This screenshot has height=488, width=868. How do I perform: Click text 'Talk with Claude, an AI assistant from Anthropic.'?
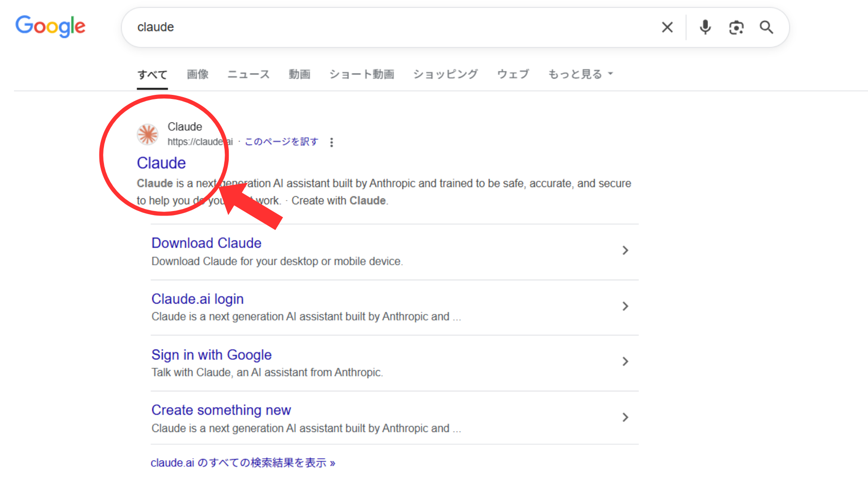point(267,372)
